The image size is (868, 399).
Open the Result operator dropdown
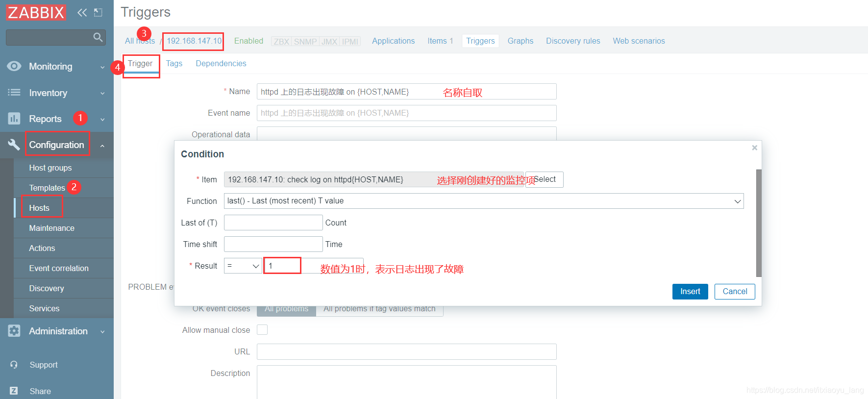coord(243,266)
